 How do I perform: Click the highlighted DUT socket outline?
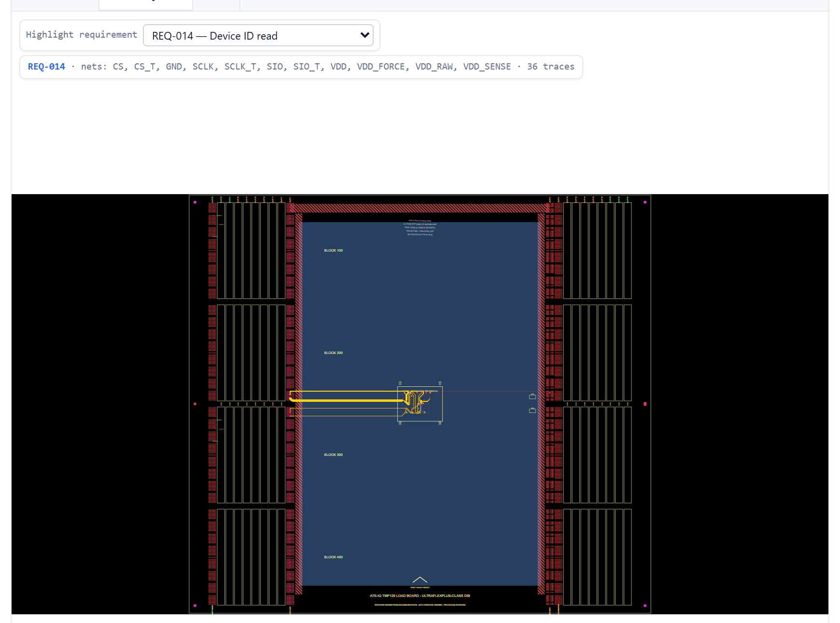[x=420, y=404]
